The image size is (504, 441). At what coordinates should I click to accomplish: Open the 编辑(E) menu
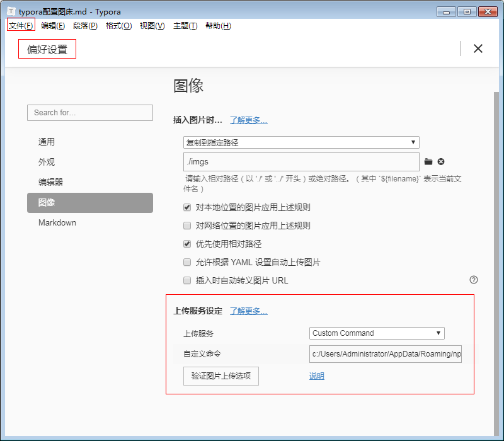pyautogui.click(x=53, y=25)
